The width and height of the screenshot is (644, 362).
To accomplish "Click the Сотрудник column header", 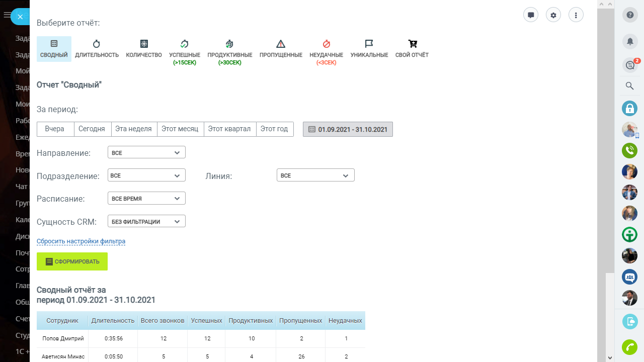I will tap(62, 320).
